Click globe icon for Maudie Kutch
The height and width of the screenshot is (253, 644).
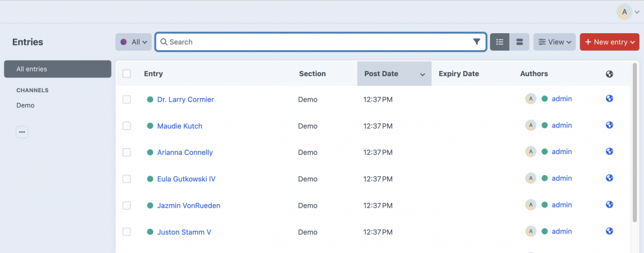pyautogui.click(x=610, y=125)
